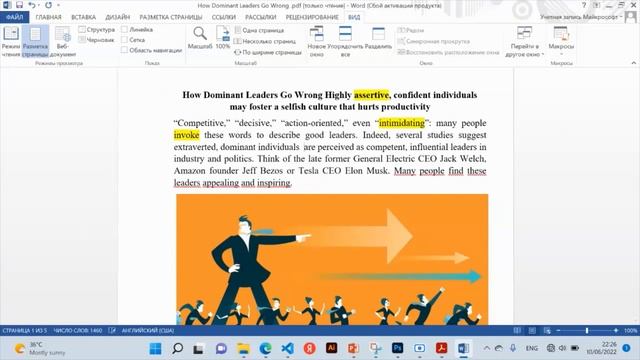Switch to Web document (Веб-документ) view

pyautogui.click(x=63, y=41)
